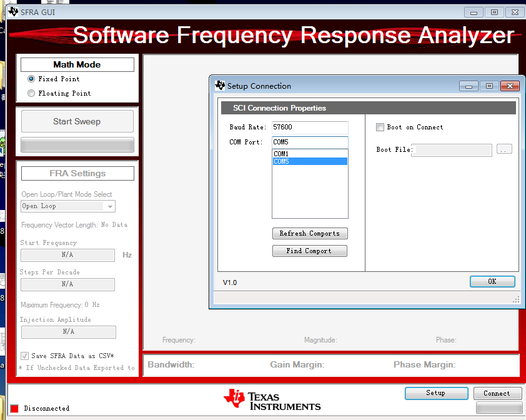The image size is (526, 420).
Task: Minimize the Setup Connection dialog
Action: point(469,86)
